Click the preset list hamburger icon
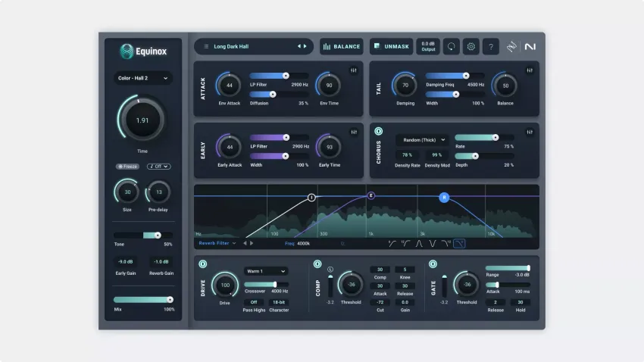This screenshot has height=362, width=644. [206, 46]
